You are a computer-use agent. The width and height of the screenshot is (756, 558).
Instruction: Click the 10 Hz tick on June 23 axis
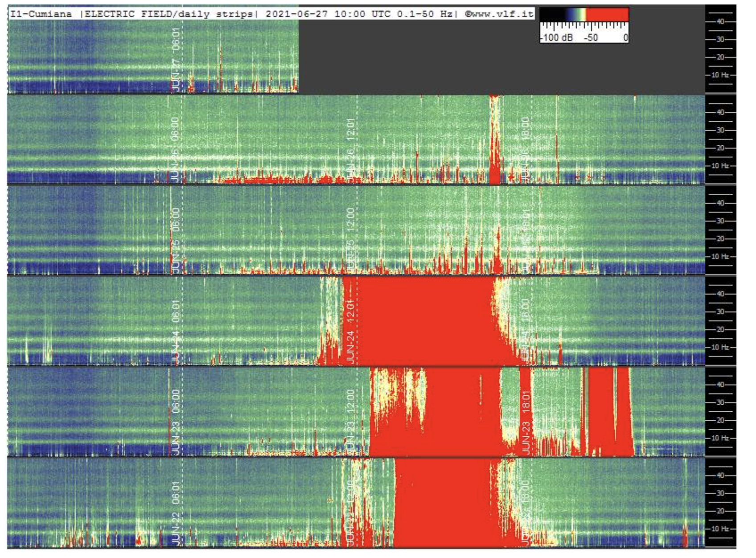point(719,438)
